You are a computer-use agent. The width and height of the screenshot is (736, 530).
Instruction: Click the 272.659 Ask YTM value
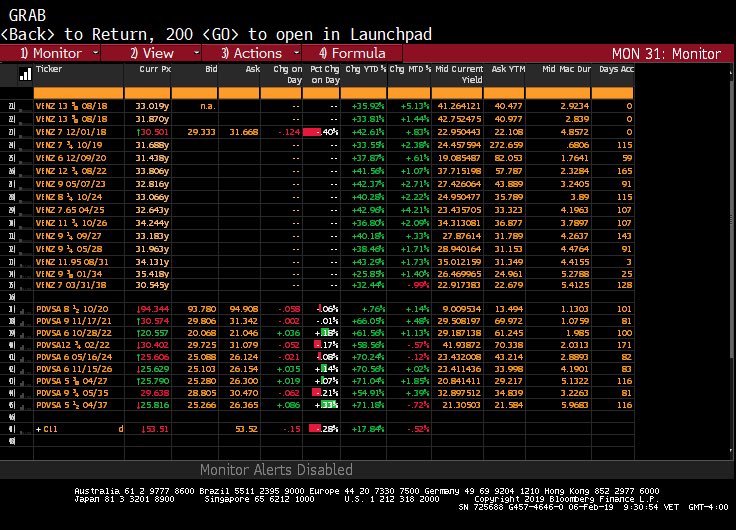point(506,145)
